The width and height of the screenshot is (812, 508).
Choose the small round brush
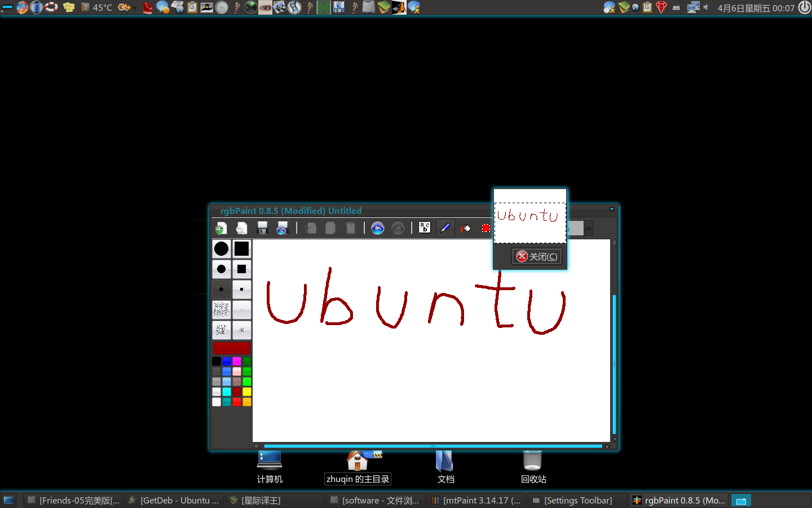[222, 289]
